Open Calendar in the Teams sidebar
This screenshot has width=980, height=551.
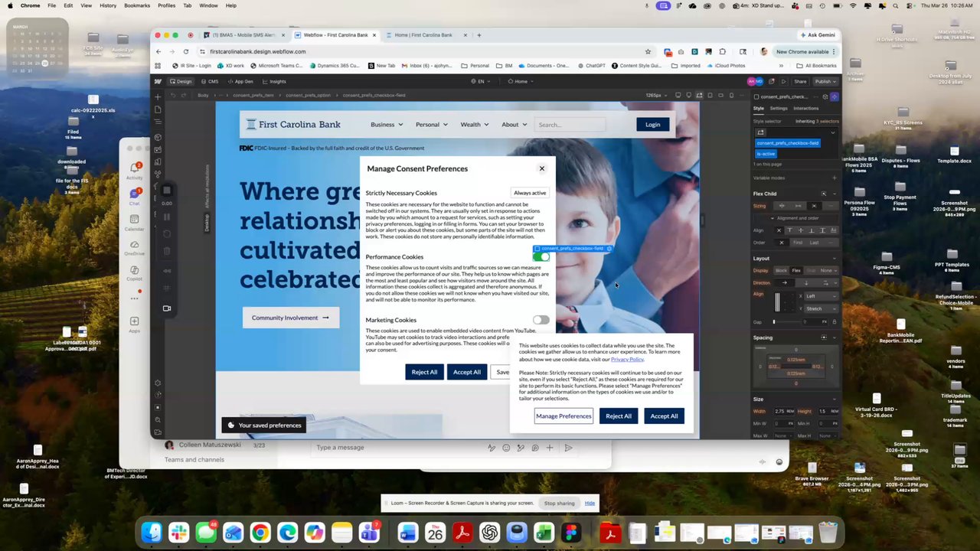tap(134, 222)
